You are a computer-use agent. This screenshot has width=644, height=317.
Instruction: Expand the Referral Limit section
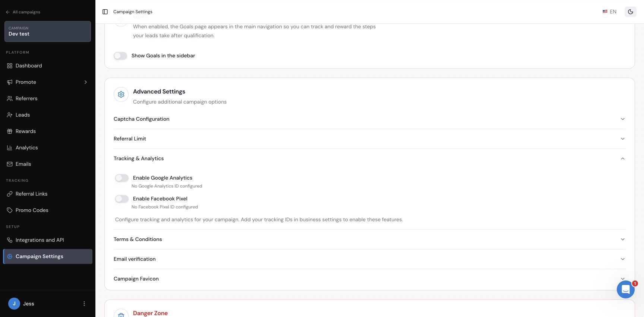coord(370,139)
